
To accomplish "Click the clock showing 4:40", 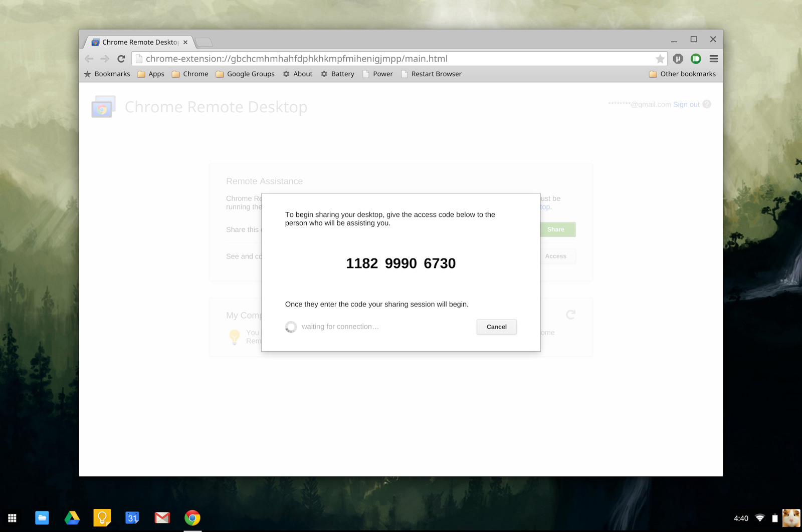I will tap(741, 518).
